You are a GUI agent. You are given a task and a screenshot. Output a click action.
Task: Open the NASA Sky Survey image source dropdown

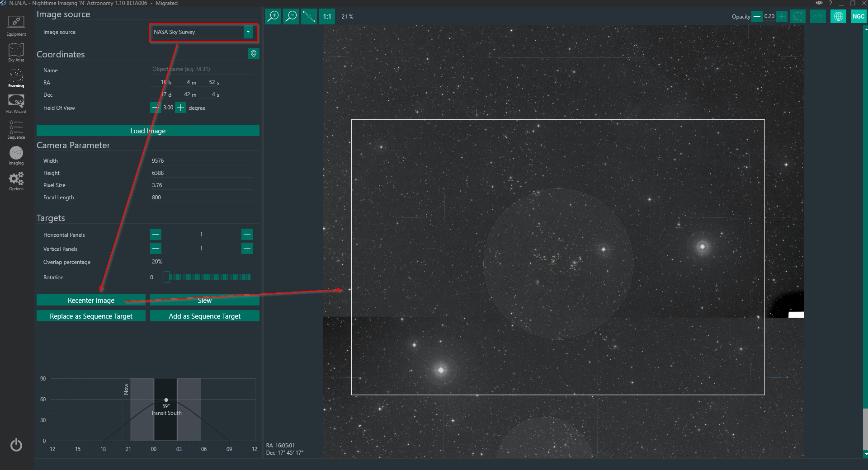coord(203,32)
